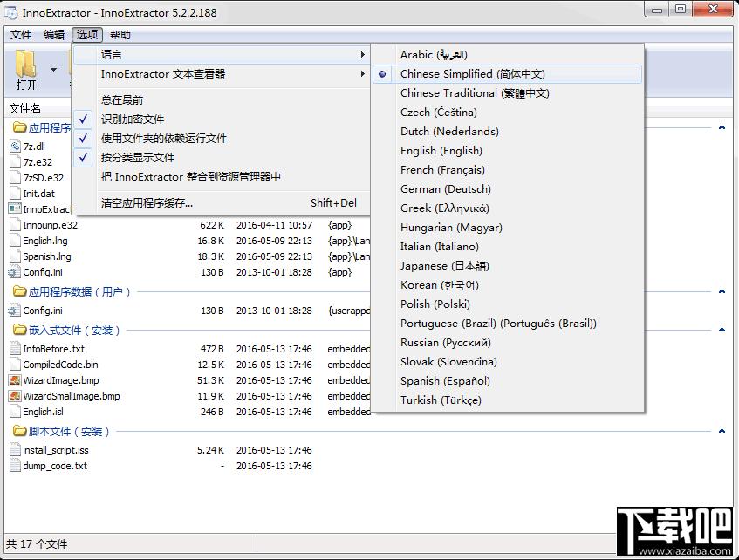
Task: Open the dropdown arrow beside 打开
Action: pyautogui.click(x=53, y=70)
